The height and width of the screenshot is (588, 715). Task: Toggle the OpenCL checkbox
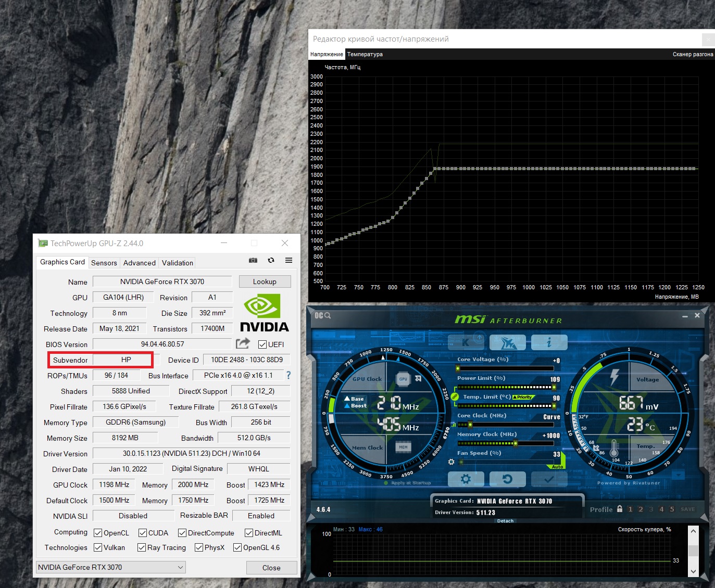[98, 533]
